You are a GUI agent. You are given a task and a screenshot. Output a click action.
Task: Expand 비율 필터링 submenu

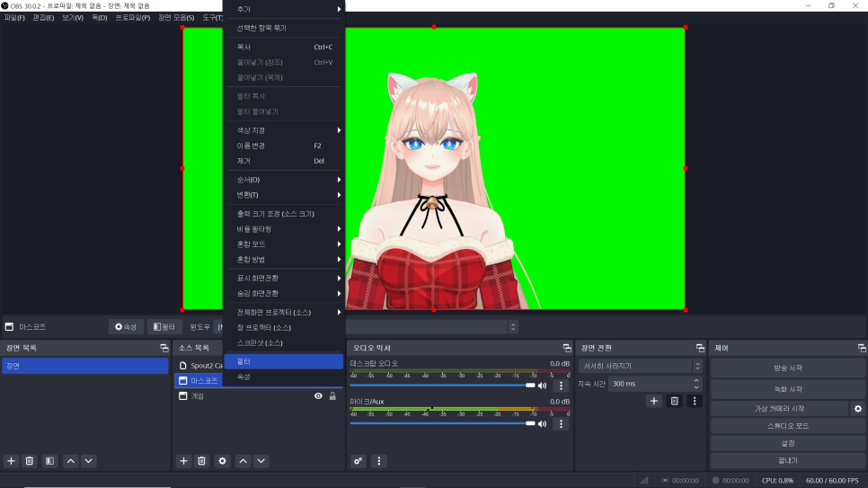[284, 229]
